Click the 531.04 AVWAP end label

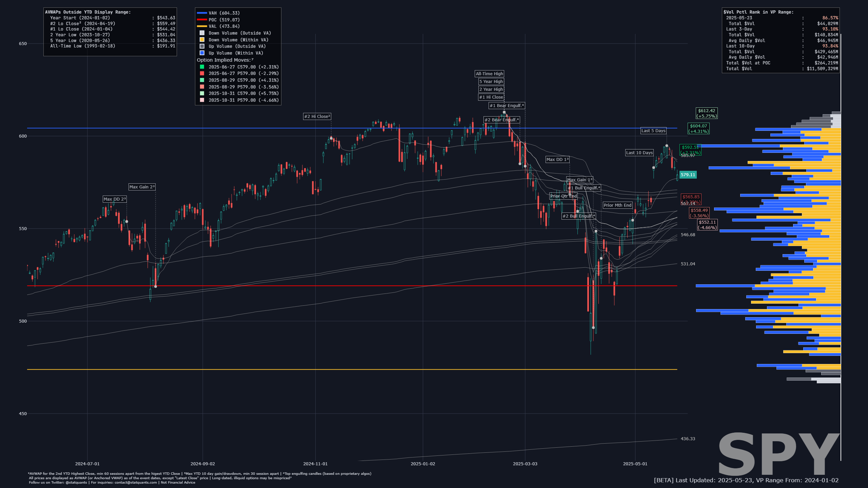[x=688, y=264]
